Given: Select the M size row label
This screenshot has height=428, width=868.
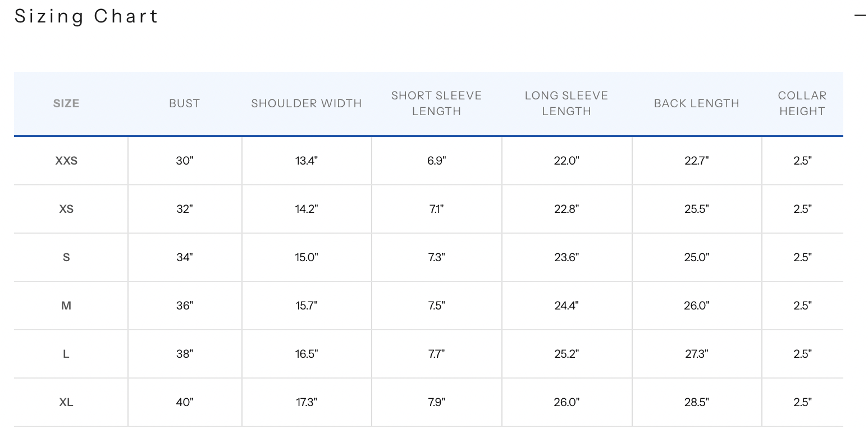Looking at the screenshot, I should (66, 306).
